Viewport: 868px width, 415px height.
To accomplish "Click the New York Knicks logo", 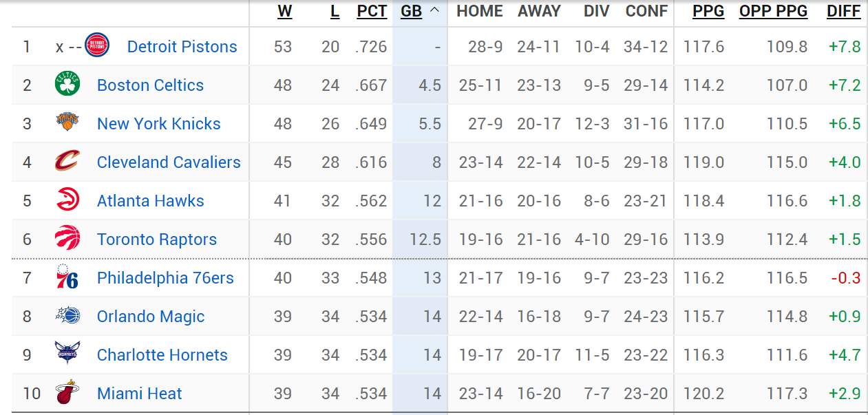I will (67, 123).
